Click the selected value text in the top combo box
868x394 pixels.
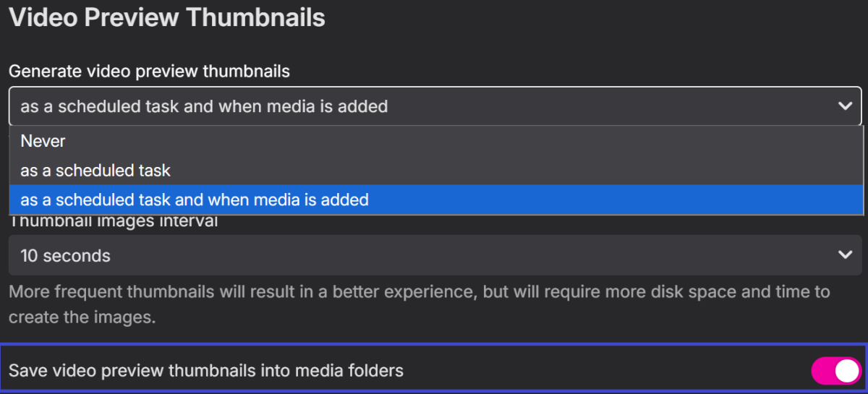pos(204,106)
